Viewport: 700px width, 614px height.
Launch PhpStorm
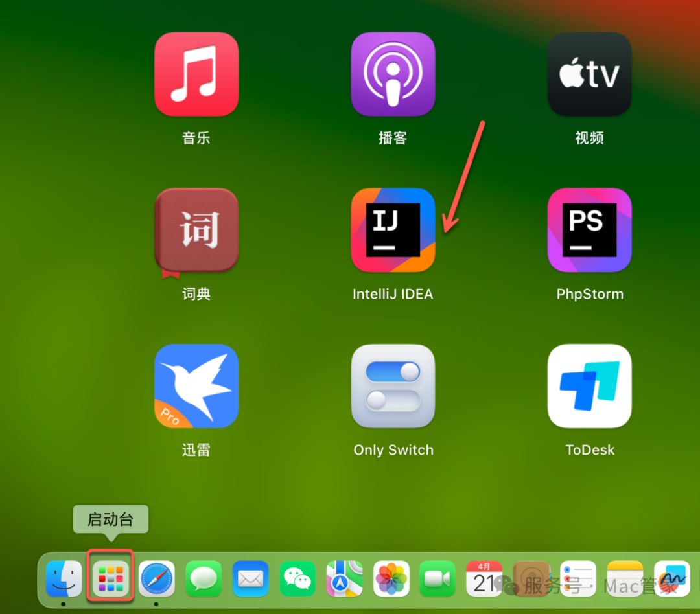click(x=589, y=230)
